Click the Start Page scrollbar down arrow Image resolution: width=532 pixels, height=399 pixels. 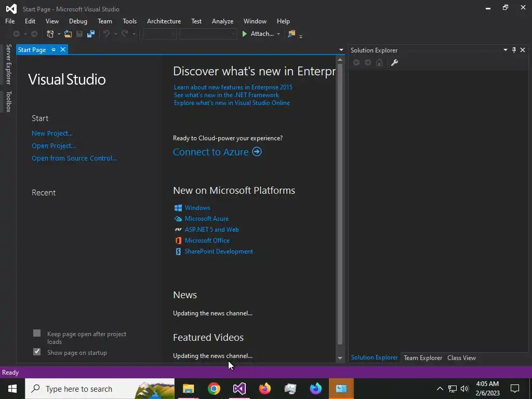pyautogui.click(x=340, y=358)
